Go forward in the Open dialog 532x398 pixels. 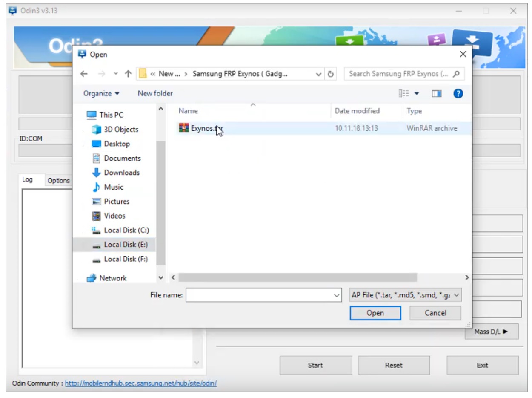101,74
